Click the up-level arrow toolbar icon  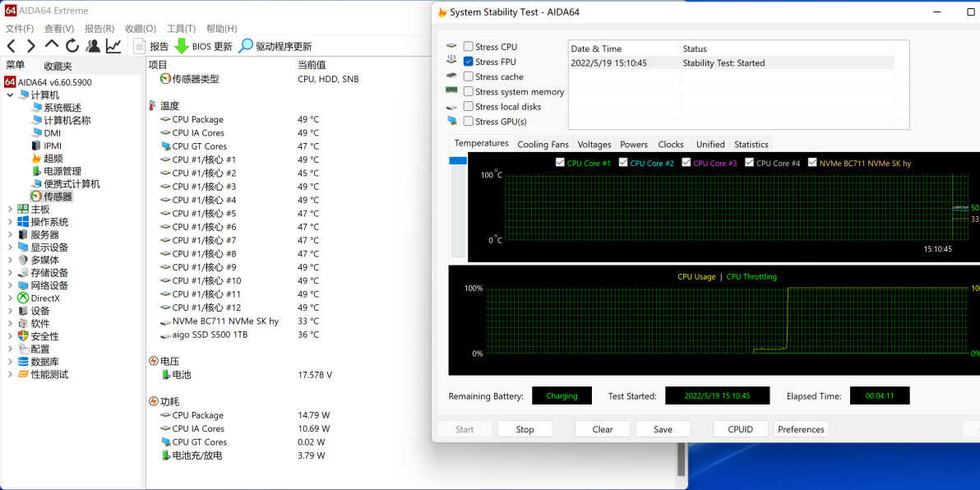click(x=52, y=45)
